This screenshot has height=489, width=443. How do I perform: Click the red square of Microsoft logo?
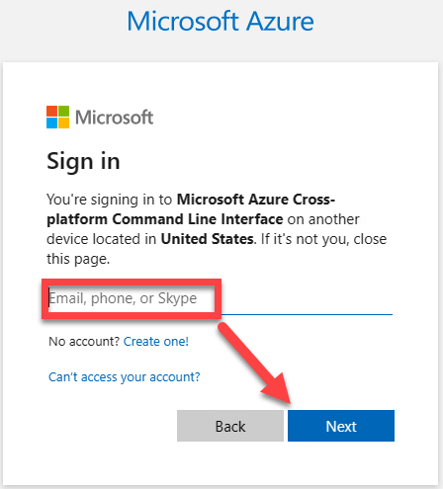click(x=52, y=111)
